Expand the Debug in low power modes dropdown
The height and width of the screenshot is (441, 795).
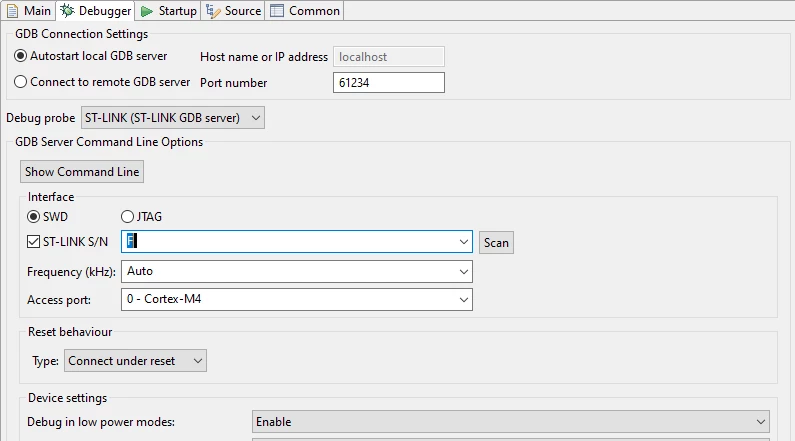(511, 422)
